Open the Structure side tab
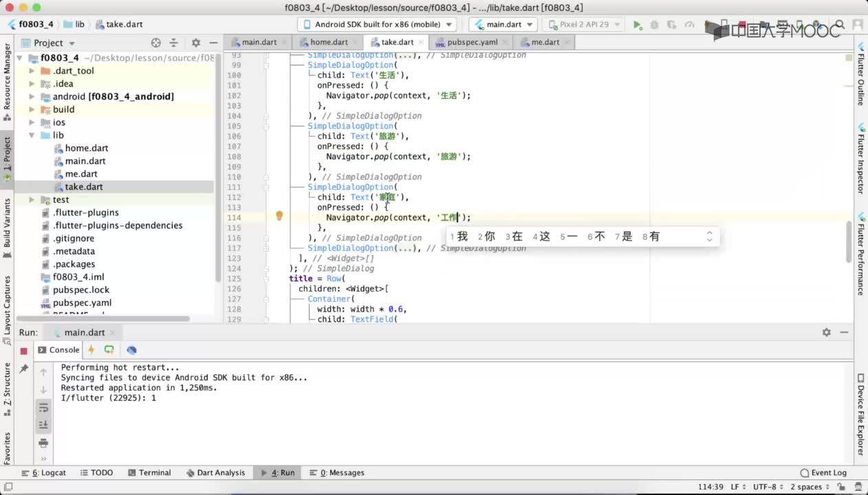 [x=8, y=388]
